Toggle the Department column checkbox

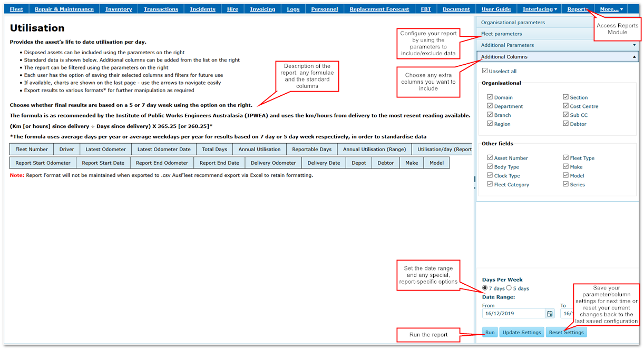(x=490, y=106)
